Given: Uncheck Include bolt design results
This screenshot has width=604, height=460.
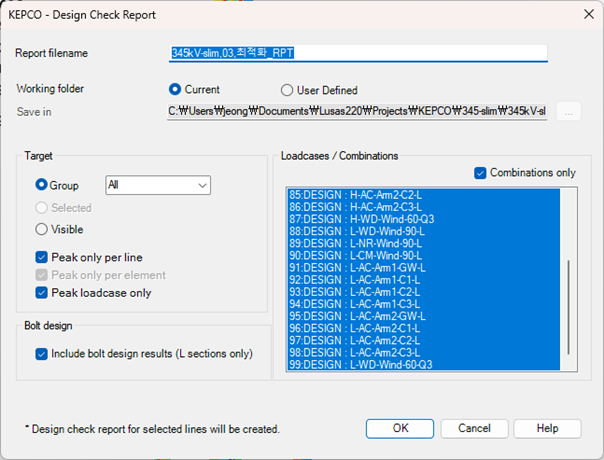Looking at the screenshot, I should tap(42, 353).
